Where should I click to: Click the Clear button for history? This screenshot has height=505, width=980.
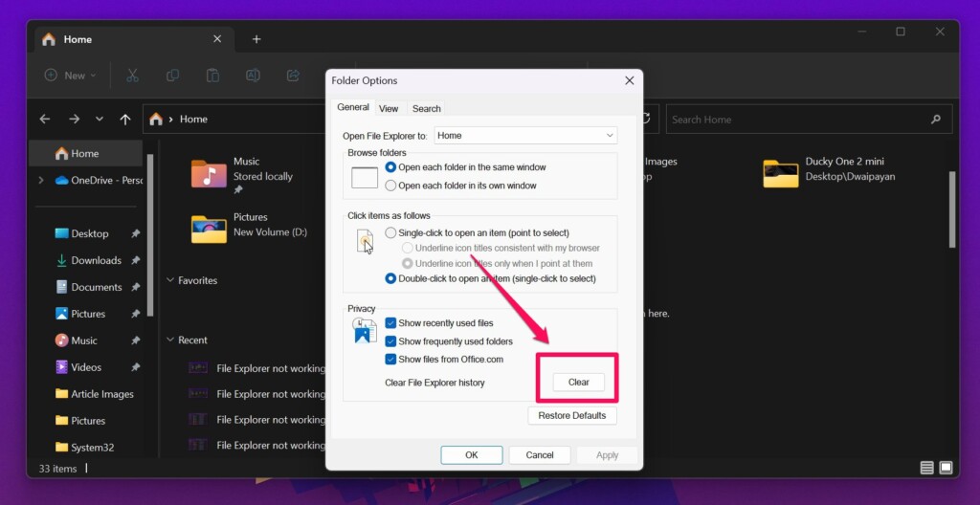coord(578,382)
